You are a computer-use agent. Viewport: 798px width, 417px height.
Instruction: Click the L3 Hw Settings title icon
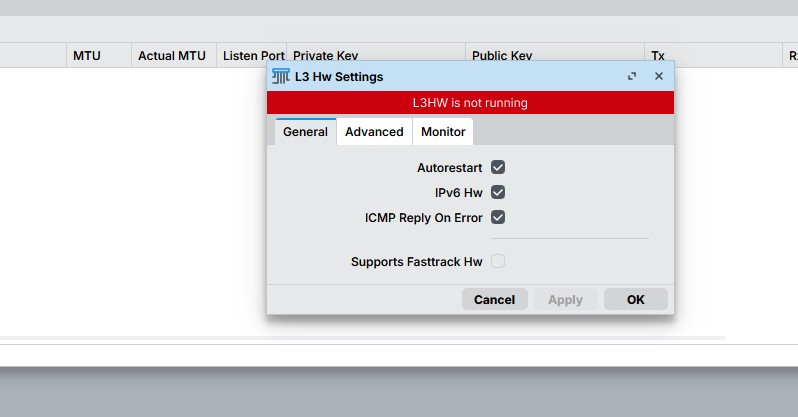tap(281, 76)
